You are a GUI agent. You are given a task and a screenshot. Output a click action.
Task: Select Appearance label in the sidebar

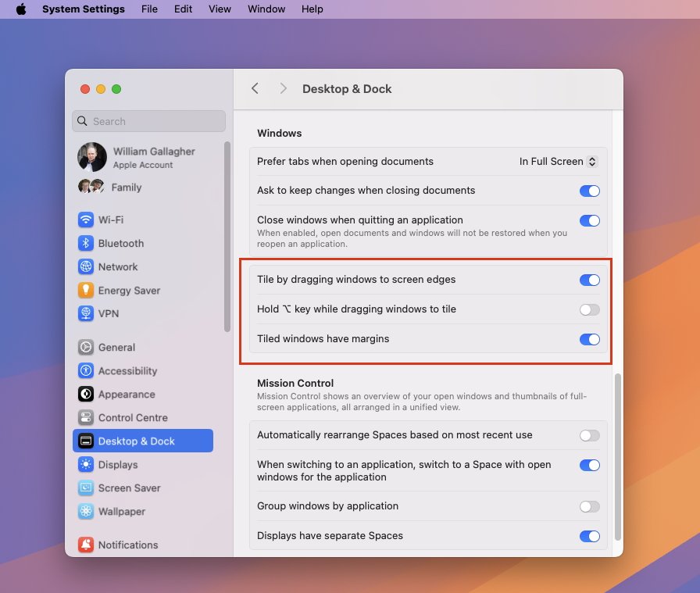pyautogui.click(x=127, y=395)
